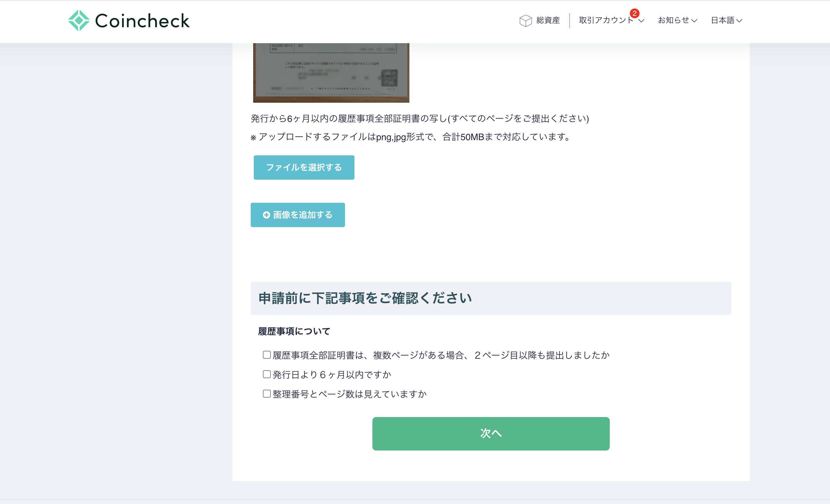The height and width of the screenshot is (504, 830).
Task: Click the Coincheck diamond logo icon
Action: pos(79,21)
